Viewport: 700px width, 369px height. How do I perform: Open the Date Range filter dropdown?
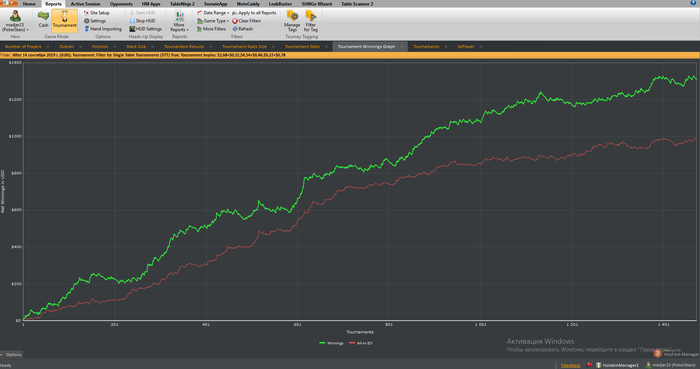click(x=213, y=13)
